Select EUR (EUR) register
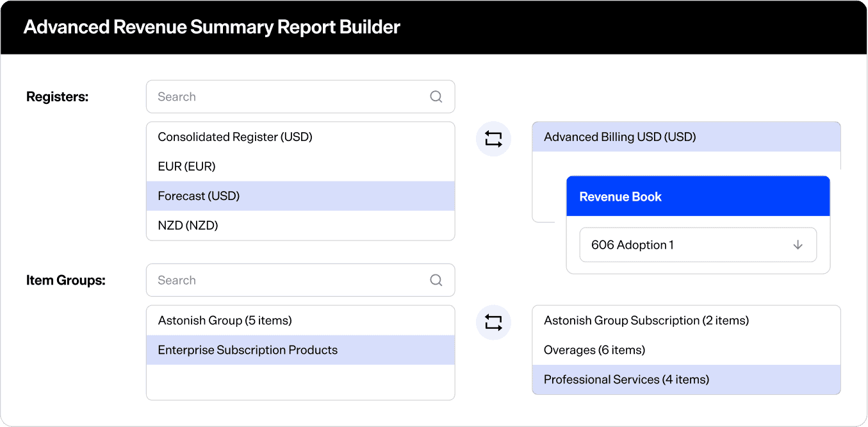Image resolution: width=868 pixels, height=427 pixels. click(x=300, y=167)
